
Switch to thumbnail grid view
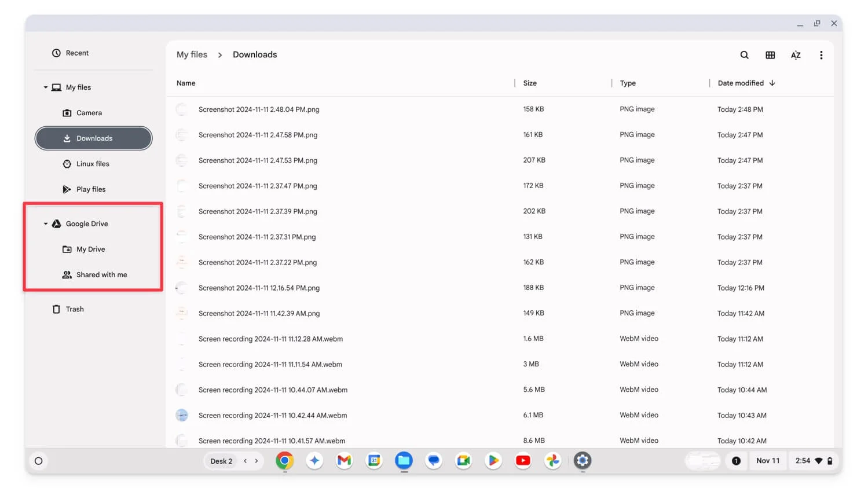coord(770,55)
